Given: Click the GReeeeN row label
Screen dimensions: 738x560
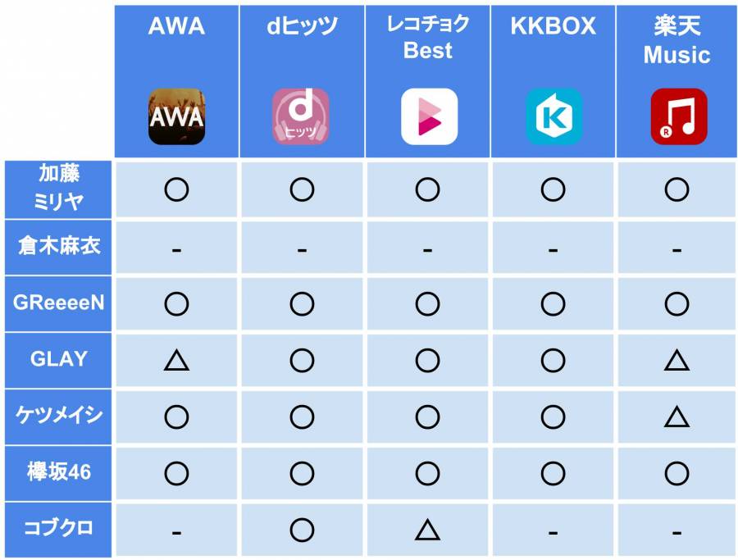Looking at the screenshot, I should click(x=58, y=303).
